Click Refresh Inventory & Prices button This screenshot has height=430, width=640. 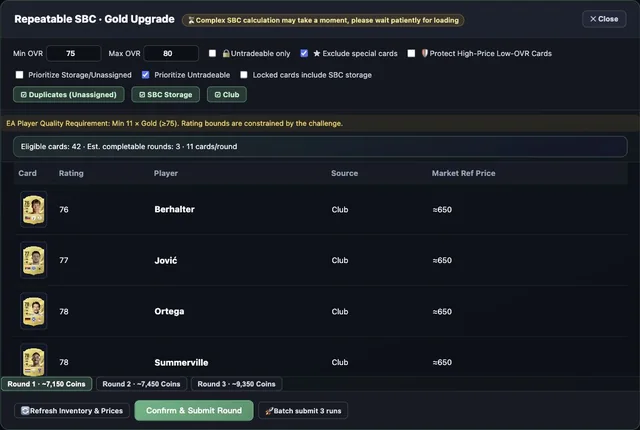[x=72, y=411]
